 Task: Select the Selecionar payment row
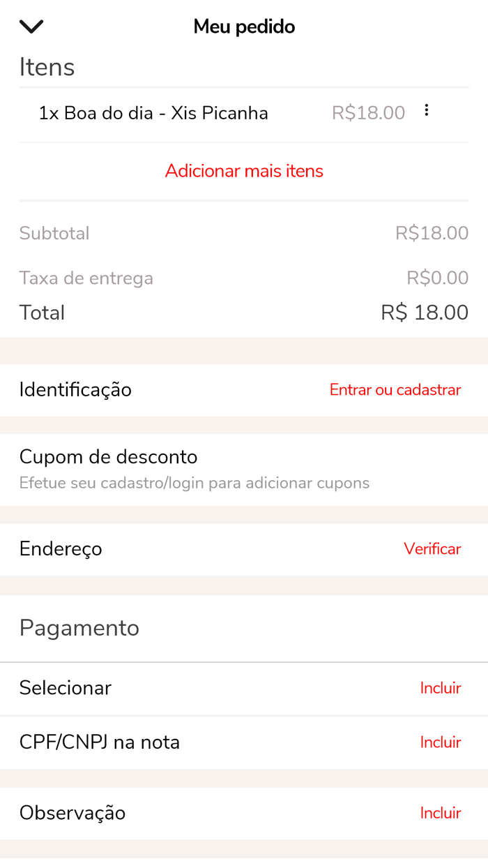[x=66, y=688]
